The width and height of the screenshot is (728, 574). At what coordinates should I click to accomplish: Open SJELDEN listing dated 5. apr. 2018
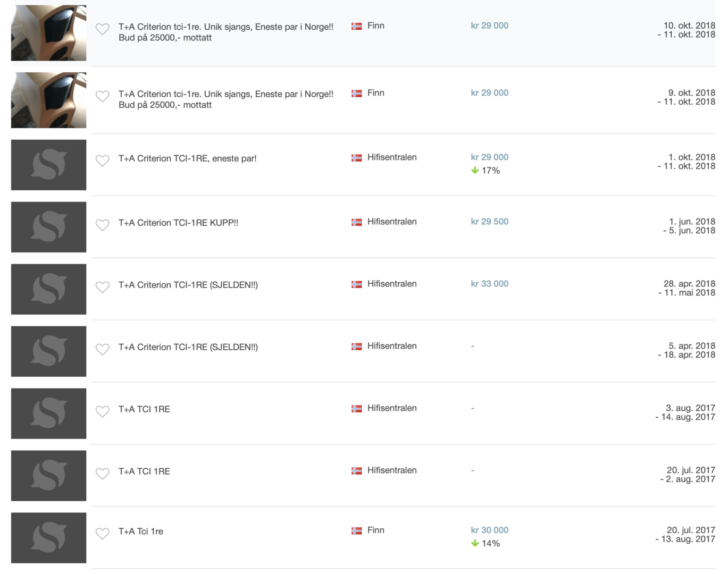click(x=188, y=347)
